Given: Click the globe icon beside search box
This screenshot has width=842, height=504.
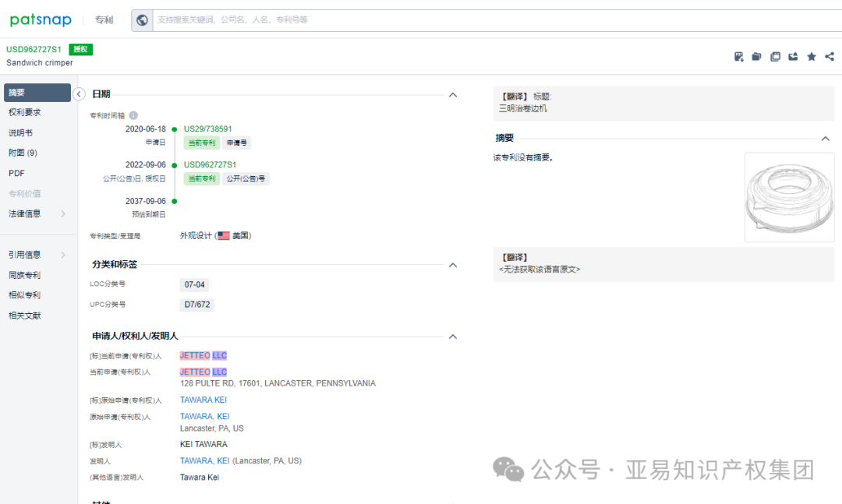Looking at the screenshot, I should pos(143,19).
